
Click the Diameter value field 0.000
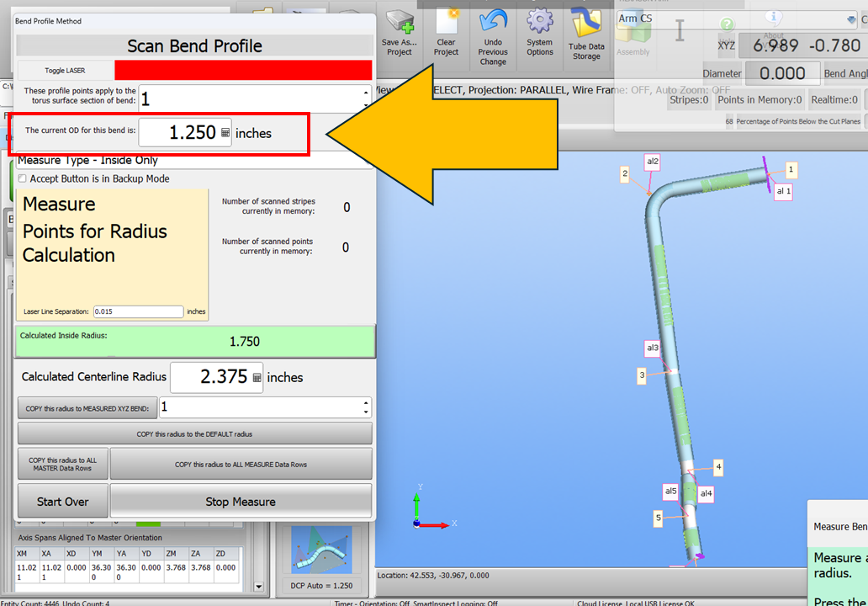pos(782,73)
